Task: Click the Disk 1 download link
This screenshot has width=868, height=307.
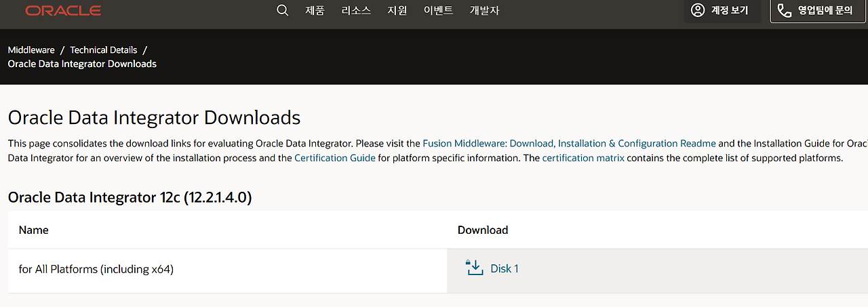Action: click(x=505, y=268)
